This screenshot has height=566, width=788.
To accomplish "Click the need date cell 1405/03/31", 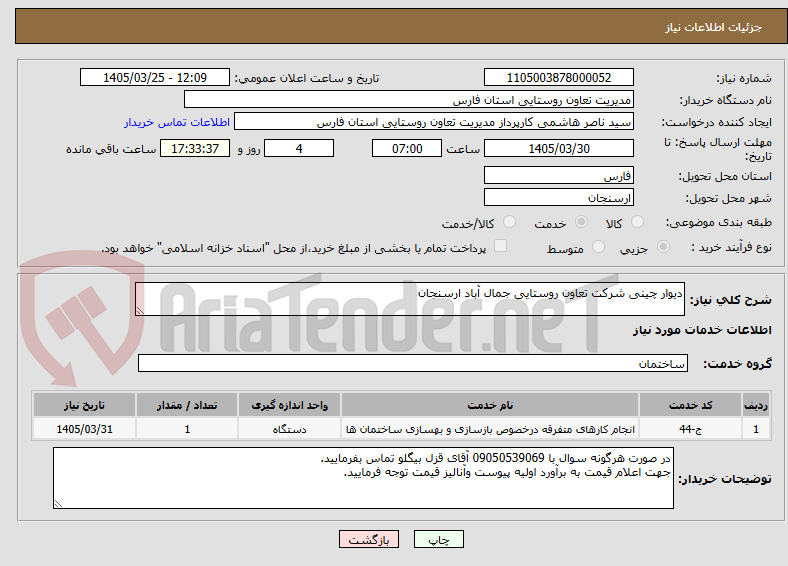I will tap(84, 429).
